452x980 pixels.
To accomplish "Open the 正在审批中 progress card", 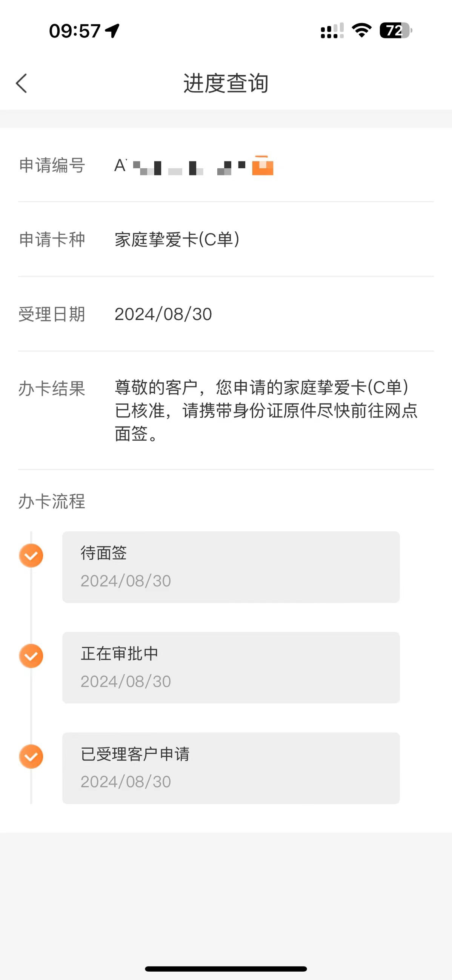I will (231, 668).
